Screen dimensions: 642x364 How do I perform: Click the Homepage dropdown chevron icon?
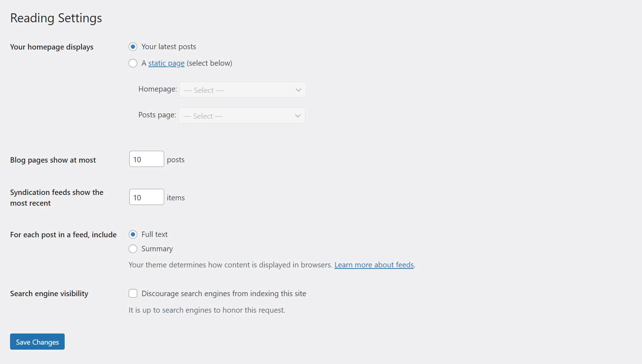pyautogui.click(x=298, y=90)
